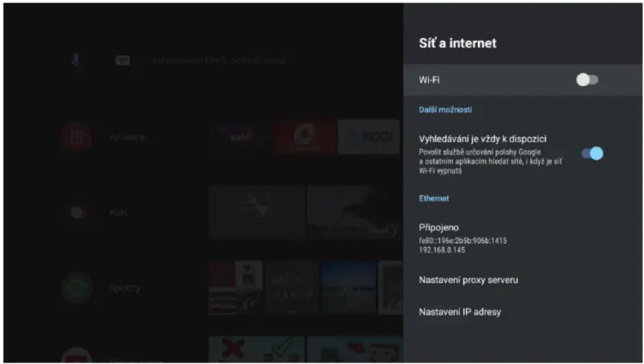Screen dimensions: 644x364
Task: Open Nastavení proxy serveru
Action: 468,280
